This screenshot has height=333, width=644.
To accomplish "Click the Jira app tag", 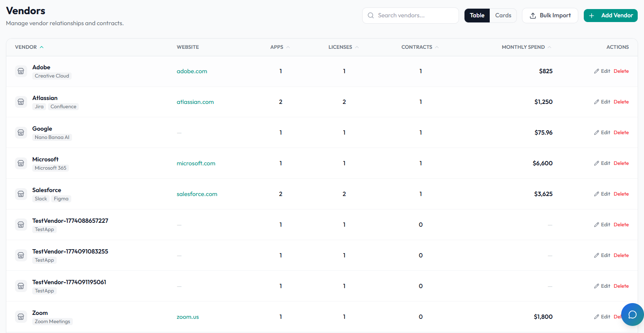I will pyautogui.click(x=39, y=107).
